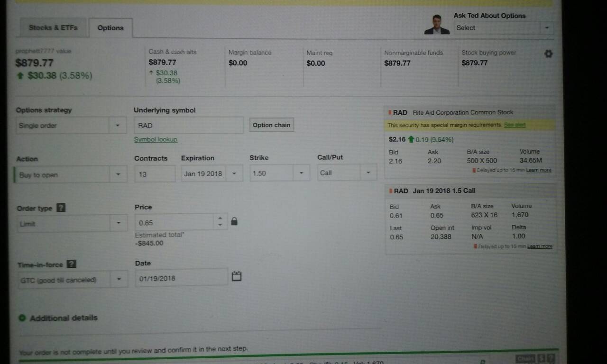Select the Options tab
This screenshot has height=364, width=607.
tap(110, 28)
